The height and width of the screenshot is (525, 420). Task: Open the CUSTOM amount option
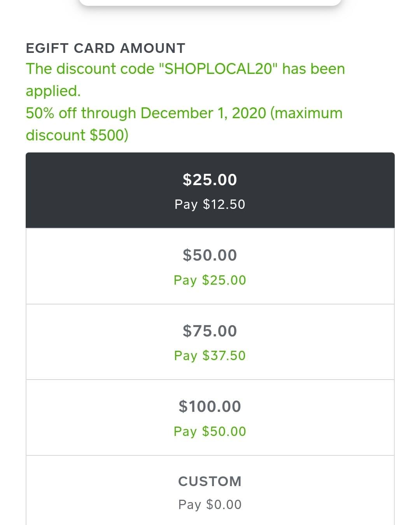210,491
